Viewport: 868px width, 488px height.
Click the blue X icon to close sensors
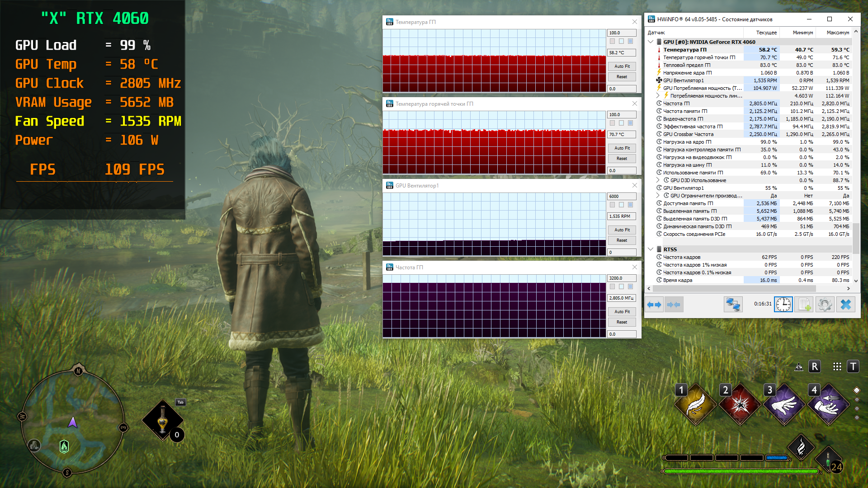845,305
